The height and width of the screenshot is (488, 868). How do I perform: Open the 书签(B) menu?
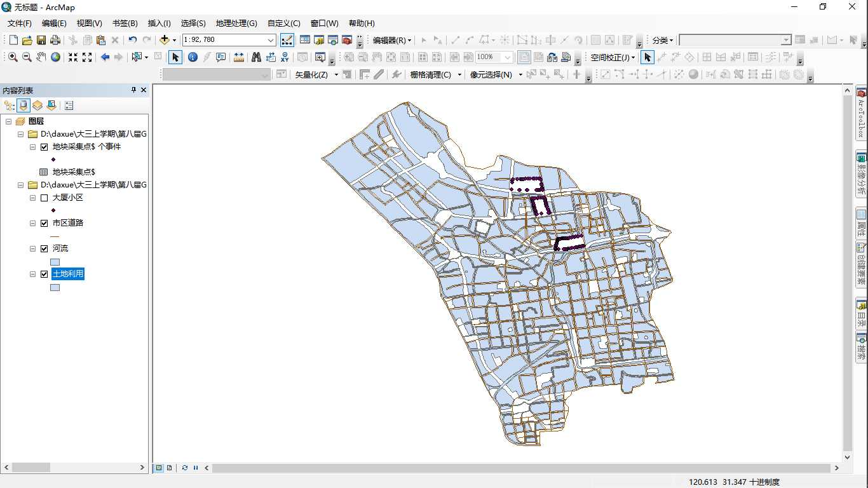tap(125, 24)
